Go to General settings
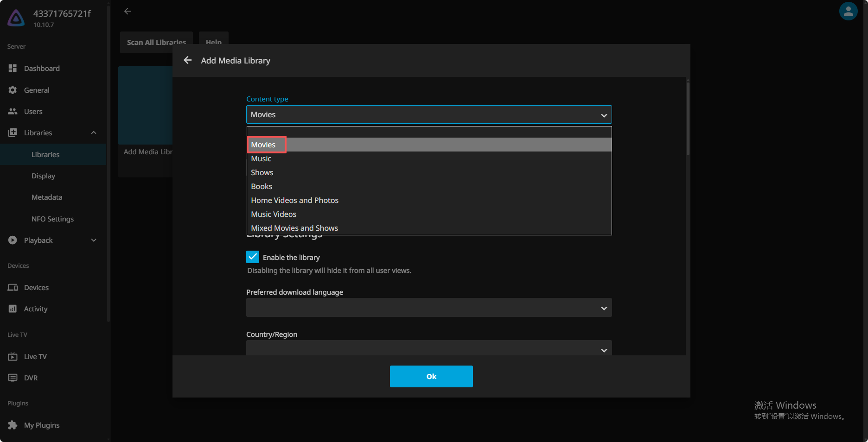 tap(53, 90)
